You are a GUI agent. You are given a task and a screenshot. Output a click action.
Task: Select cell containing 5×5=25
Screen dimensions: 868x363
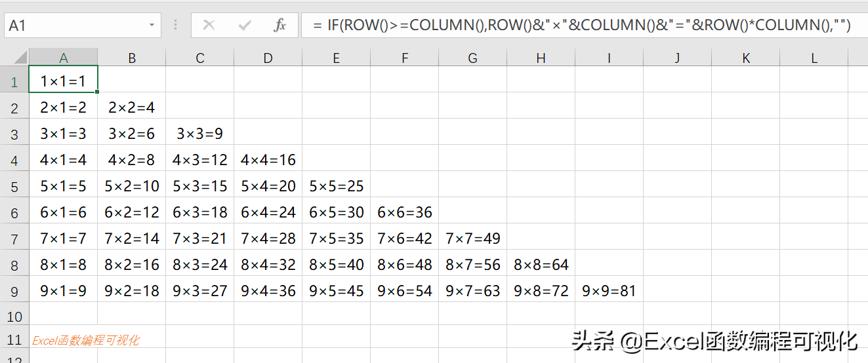[x=336, y=185]
